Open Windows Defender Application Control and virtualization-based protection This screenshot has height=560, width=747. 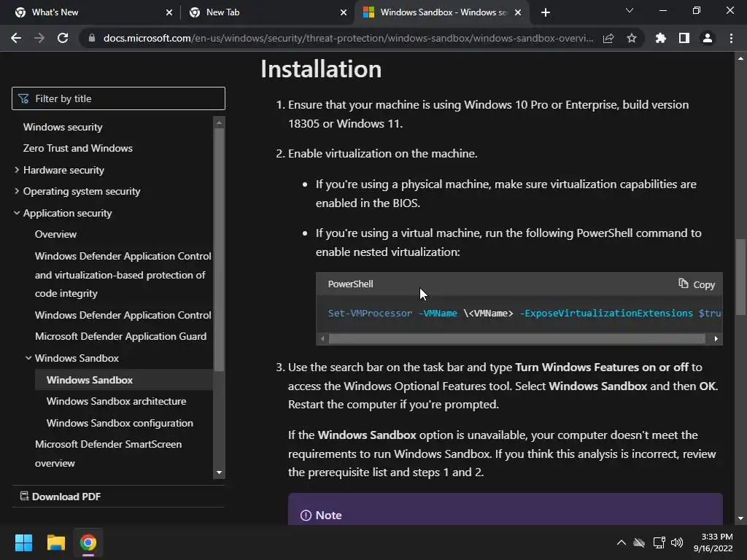[123, 275]
